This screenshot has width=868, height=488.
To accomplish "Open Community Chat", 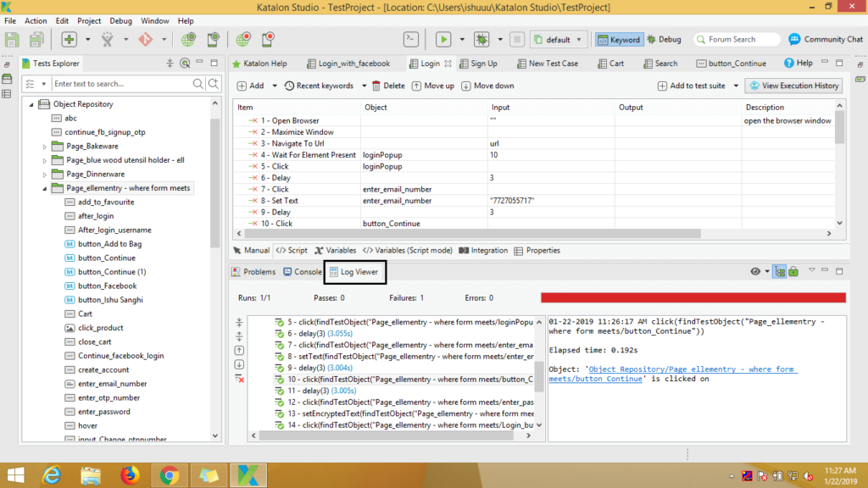I will click(x=826, y=39).
